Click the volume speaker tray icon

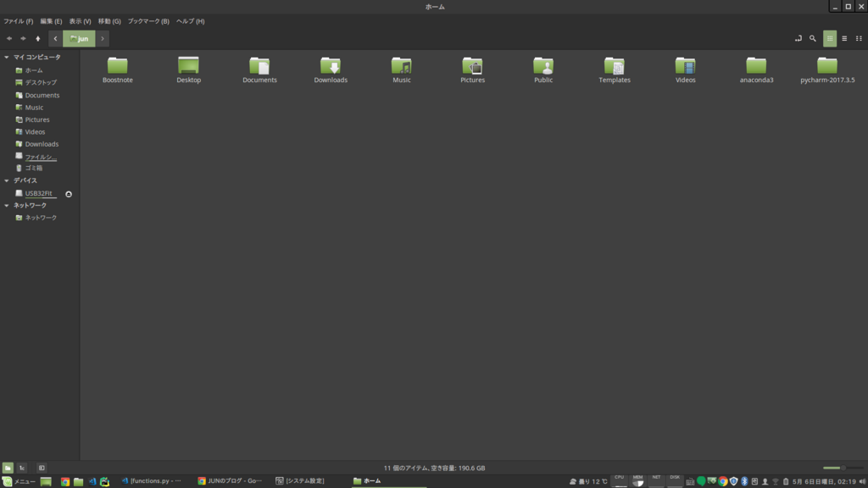tap(862, 481)
